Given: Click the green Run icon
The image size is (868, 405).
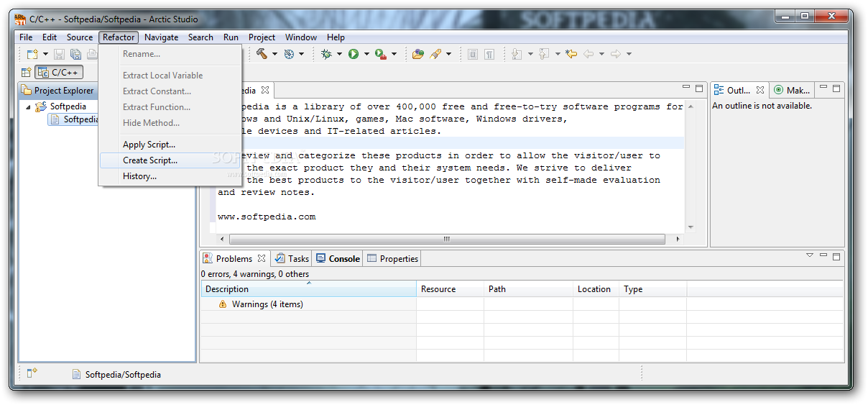Looking at the screenshot, I should point(354,54).
